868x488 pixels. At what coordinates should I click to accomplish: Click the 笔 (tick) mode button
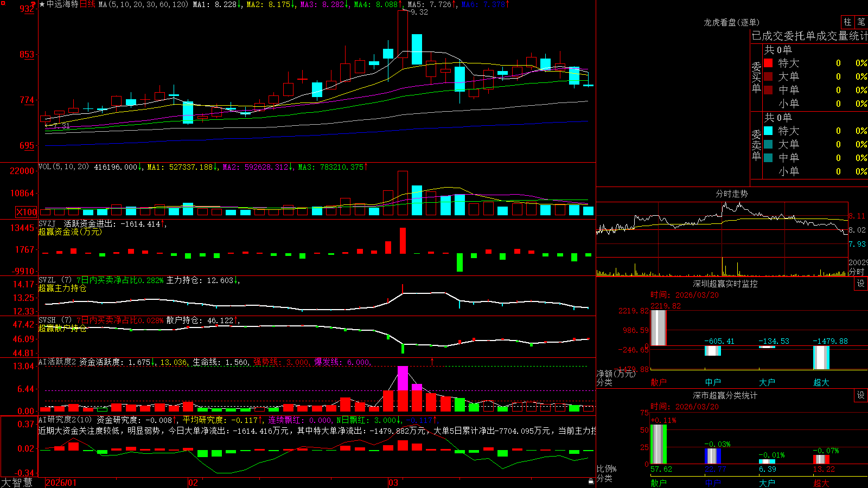[861, 22]
